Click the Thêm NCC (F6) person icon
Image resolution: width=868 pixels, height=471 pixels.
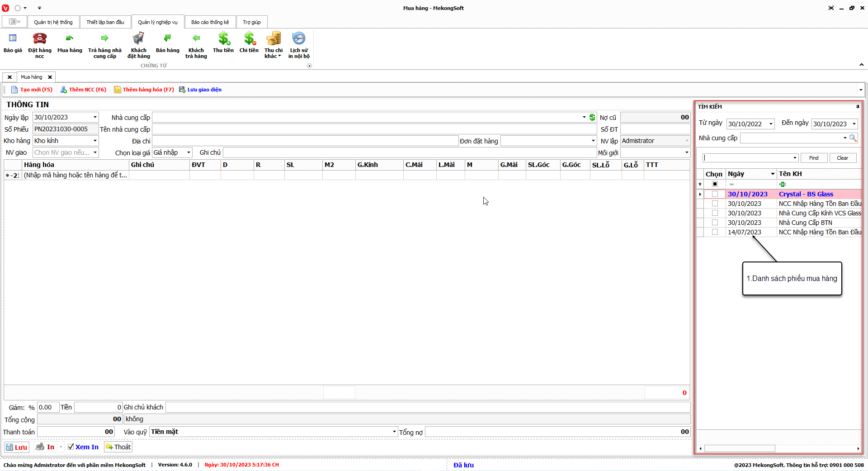pos(64,90)
